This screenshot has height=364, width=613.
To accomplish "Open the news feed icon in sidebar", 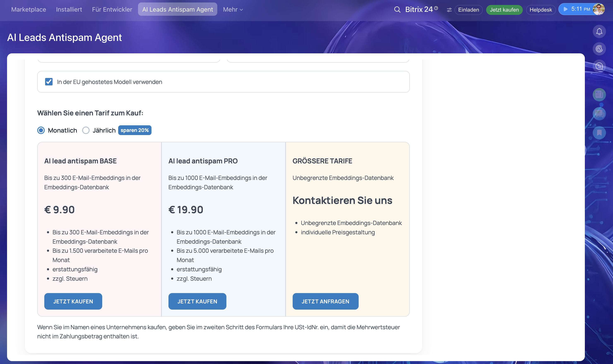I will pyautogui.click(x=599, y=95).
